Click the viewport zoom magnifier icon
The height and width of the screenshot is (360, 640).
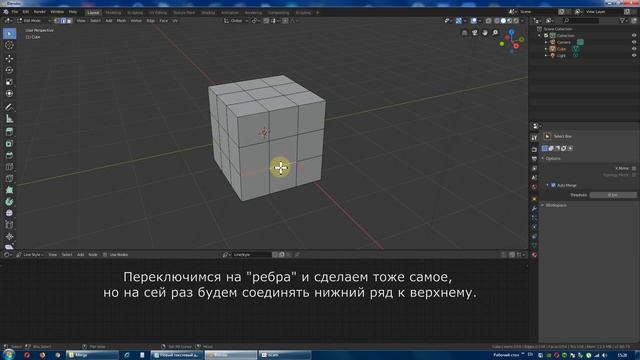[495, 33]
